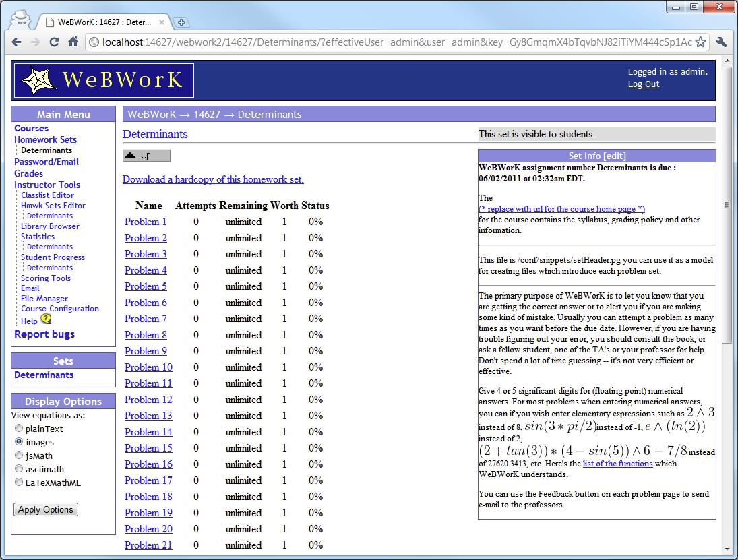This screenshot has width=738, height=560.
Task: Open Problem 21
Action: click(148, 545)
